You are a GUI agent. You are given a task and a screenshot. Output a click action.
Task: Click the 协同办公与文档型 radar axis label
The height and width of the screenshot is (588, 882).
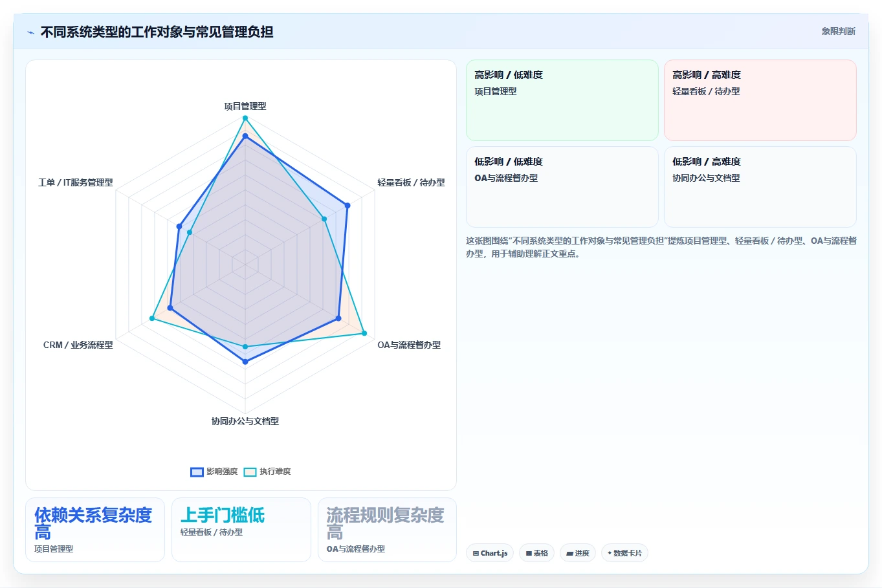245,421
